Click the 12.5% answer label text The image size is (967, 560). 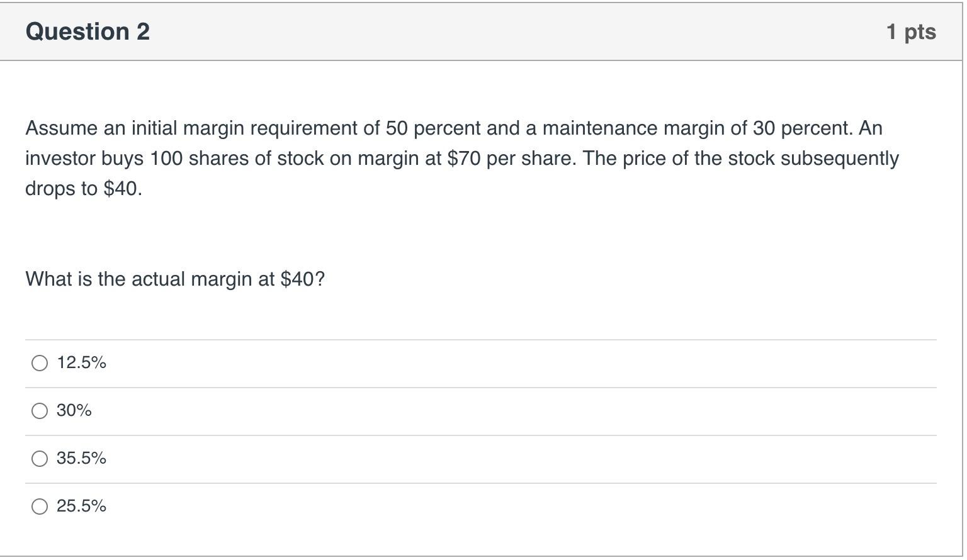(81, 362)
